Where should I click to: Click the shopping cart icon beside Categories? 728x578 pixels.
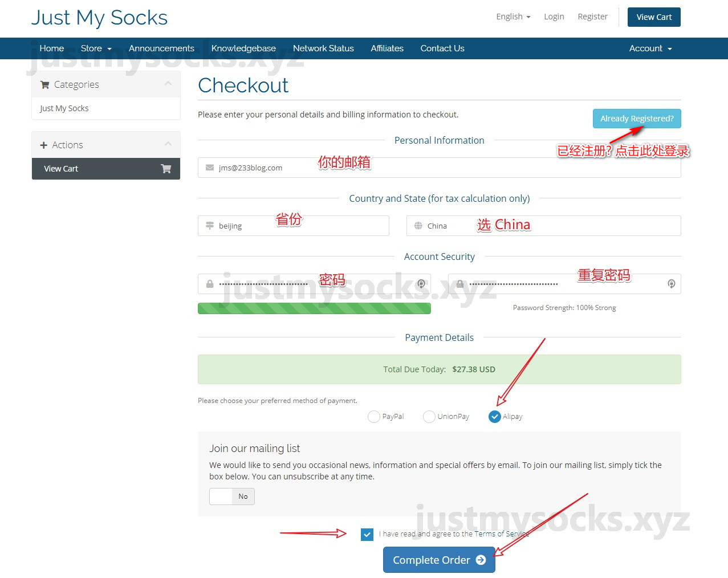(x=44, y=85)
